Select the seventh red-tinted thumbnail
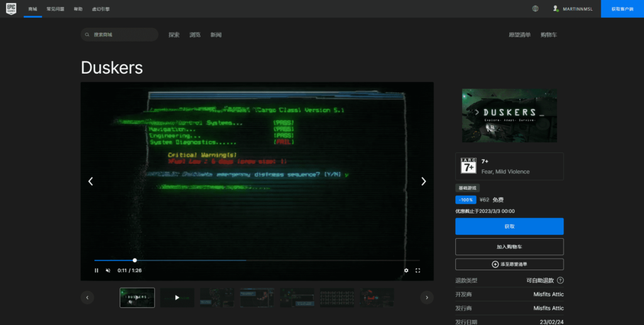The width and height of the screenshot is (644, 325). pos(377,297)
